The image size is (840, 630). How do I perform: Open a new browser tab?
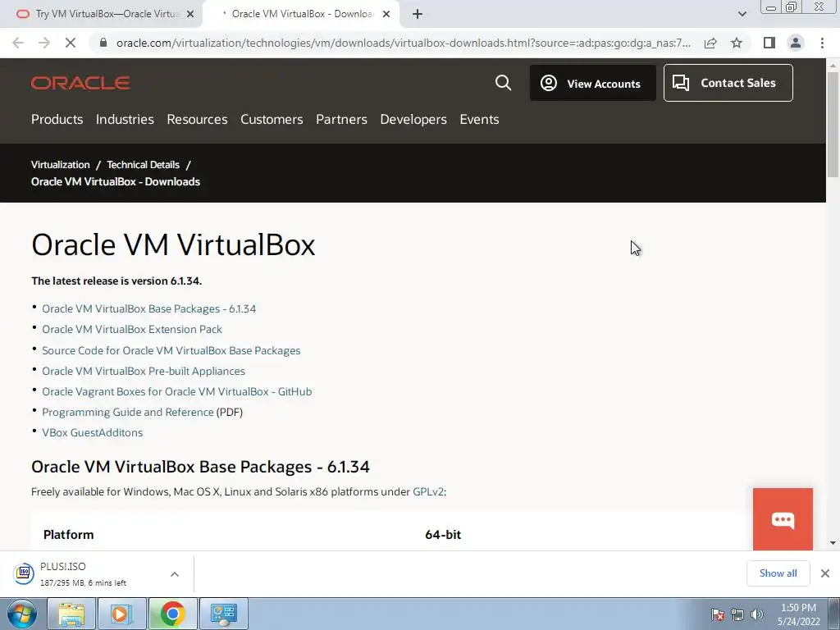418,14
